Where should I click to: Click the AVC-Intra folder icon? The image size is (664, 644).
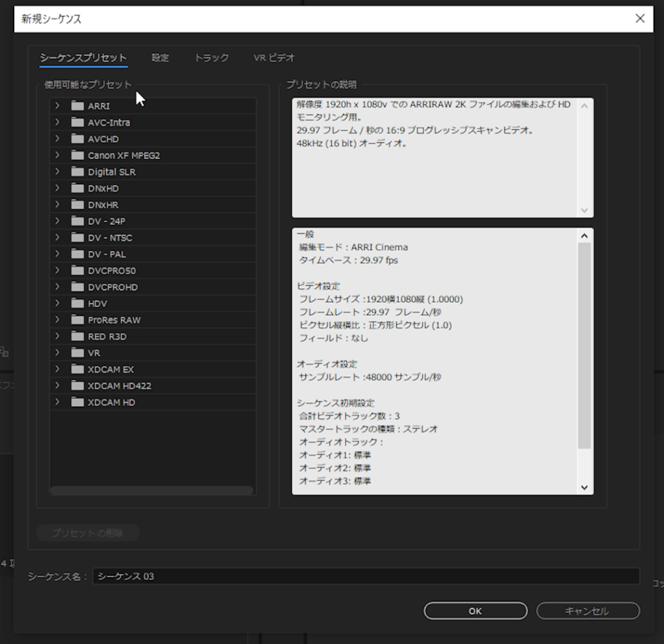[78, 122]
